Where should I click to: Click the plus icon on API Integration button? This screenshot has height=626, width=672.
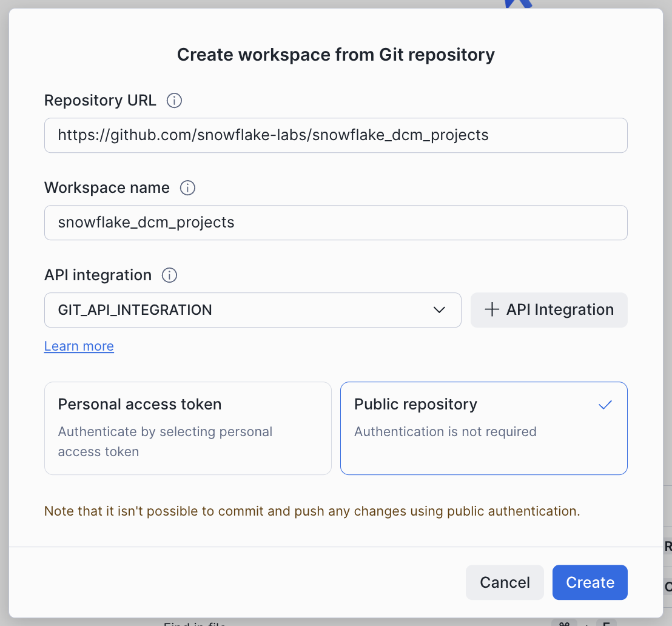491,309
